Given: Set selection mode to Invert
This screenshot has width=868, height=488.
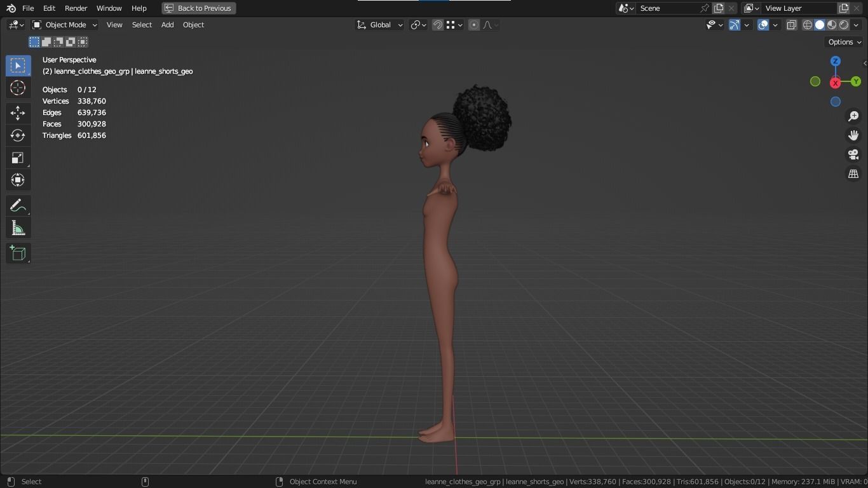Looking at the screenshot, I should (x=71, y=42).
